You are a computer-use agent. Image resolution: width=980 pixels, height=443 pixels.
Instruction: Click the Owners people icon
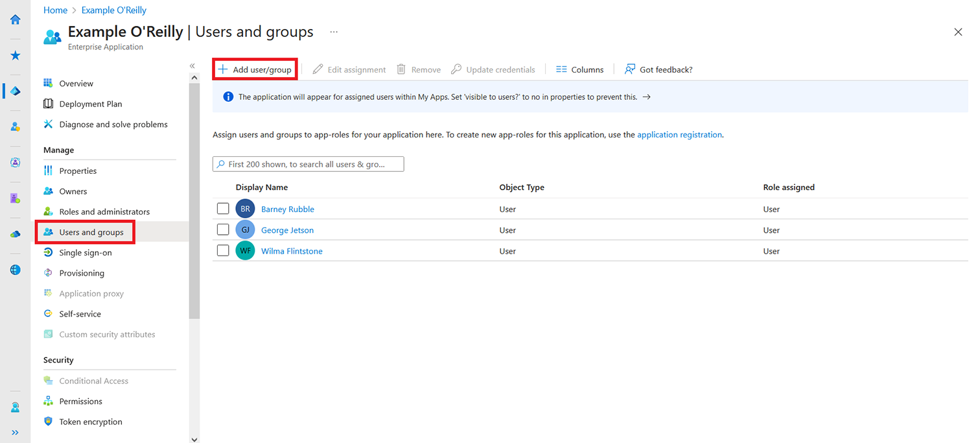pyautogui.click(x=48, y=191)
